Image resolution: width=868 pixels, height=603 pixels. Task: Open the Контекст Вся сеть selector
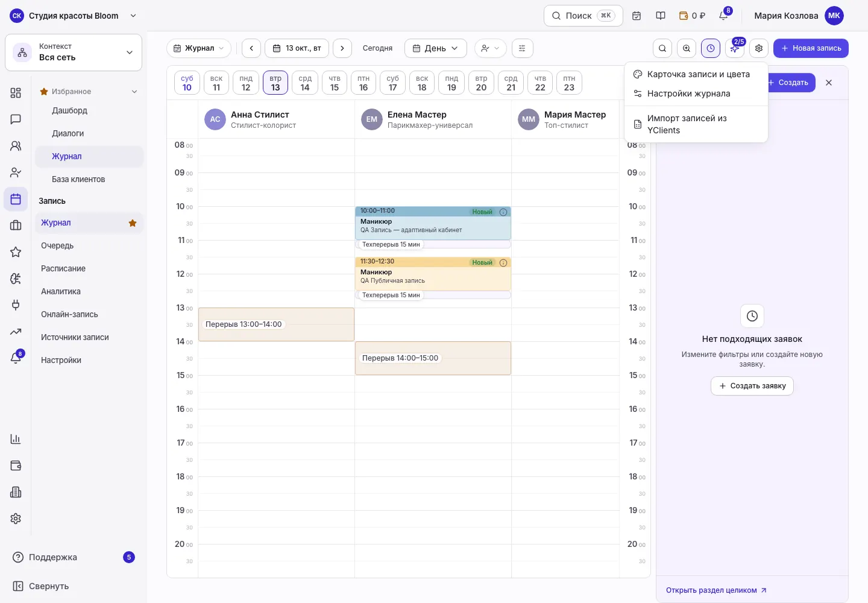(74, 52)
